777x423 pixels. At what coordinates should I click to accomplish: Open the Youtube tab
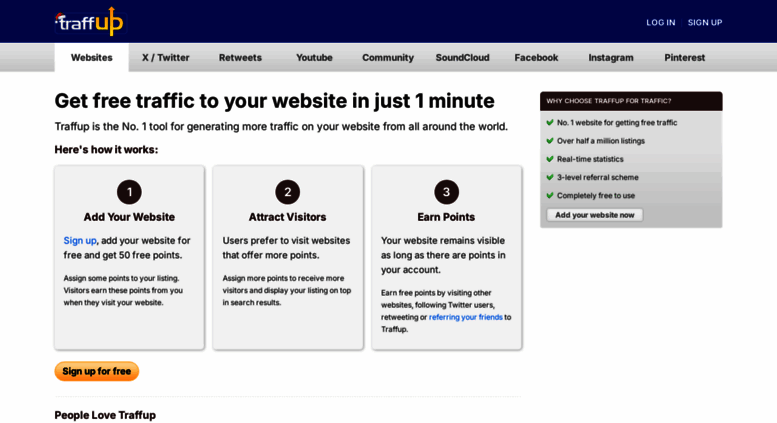(314, 57)
